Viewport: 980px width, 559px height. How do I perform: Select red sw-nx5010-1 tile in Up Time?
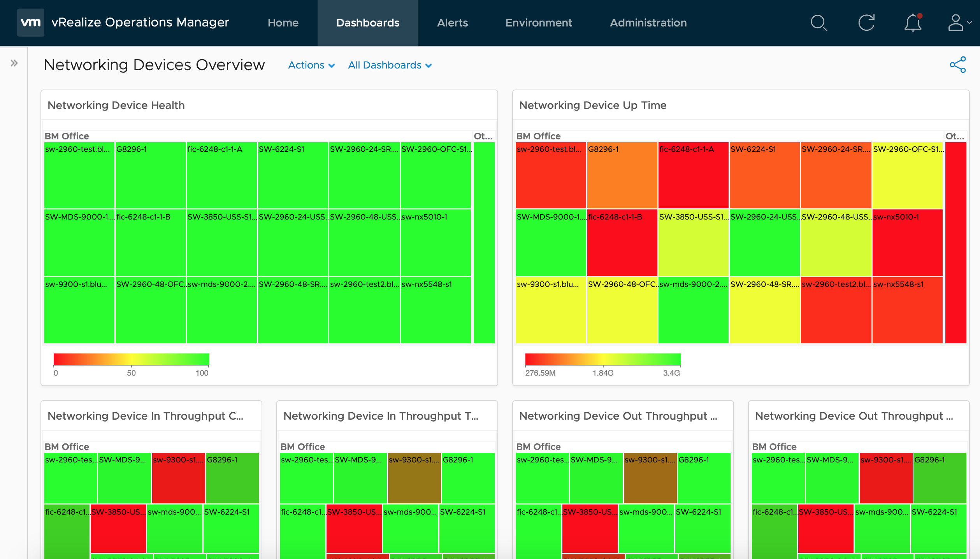(908, 243)
